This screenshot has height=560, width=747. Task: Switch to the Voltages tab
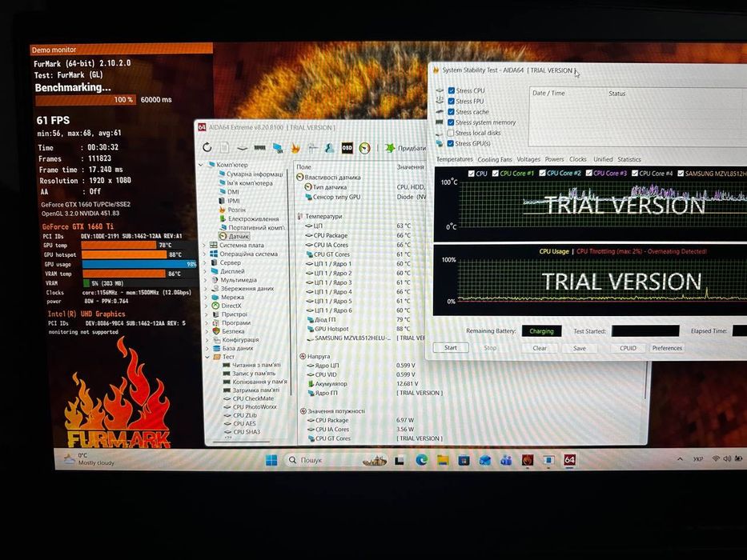coord(528,159)
